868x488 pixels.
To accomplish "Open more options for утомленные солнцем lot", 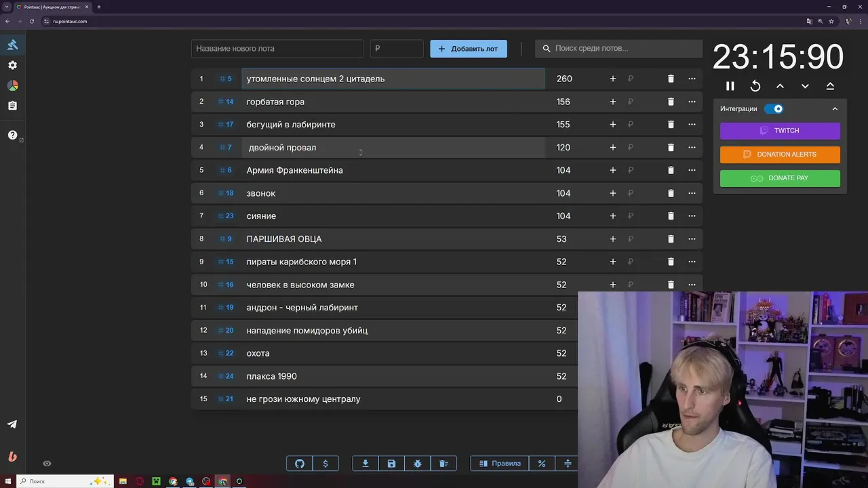I will 692,79.
